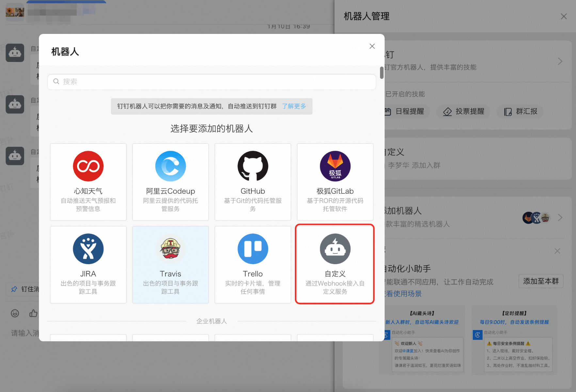576x392 pixels.
Task: Click the 添加至本群 button
Action: [x=541, y=281]
